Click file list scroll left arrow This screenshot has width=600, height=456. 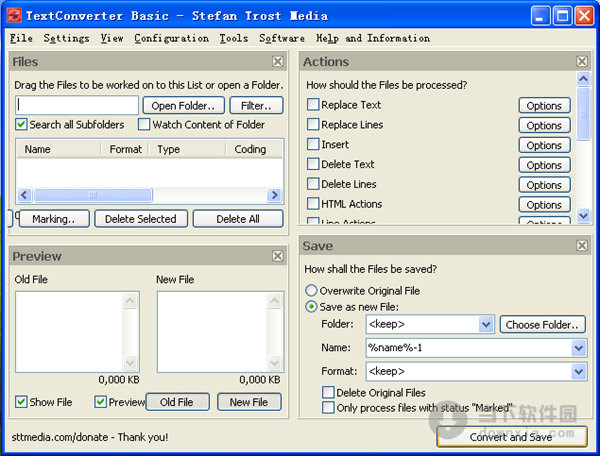point(24,195)
